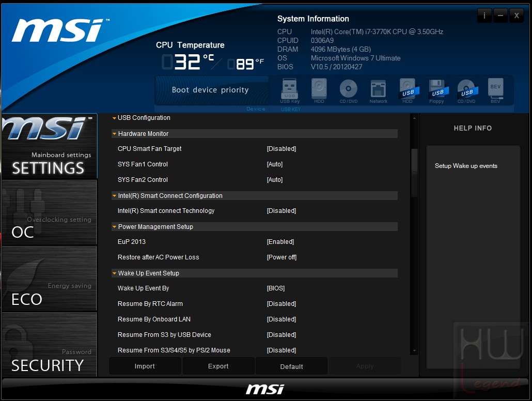Viewport: 532px width, 401px height.
Task: Click the scrollbar down arrow
Action: (414, 351)
